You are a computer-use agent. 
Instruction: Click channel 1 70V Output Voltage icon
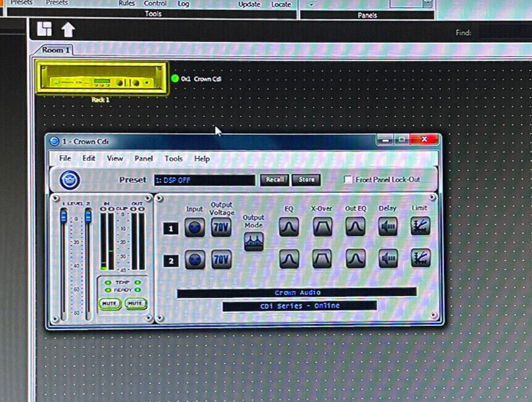(221, 227)
